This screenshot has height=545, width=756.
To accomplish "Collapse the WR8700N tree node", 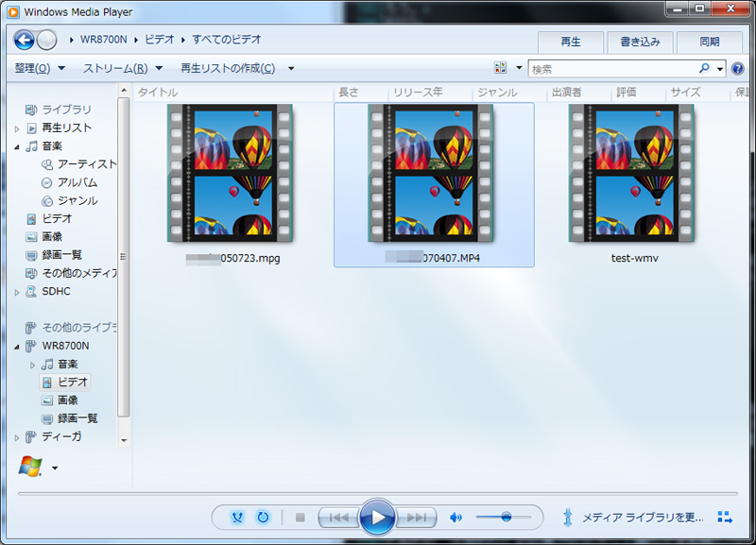I will pos(17,347).
